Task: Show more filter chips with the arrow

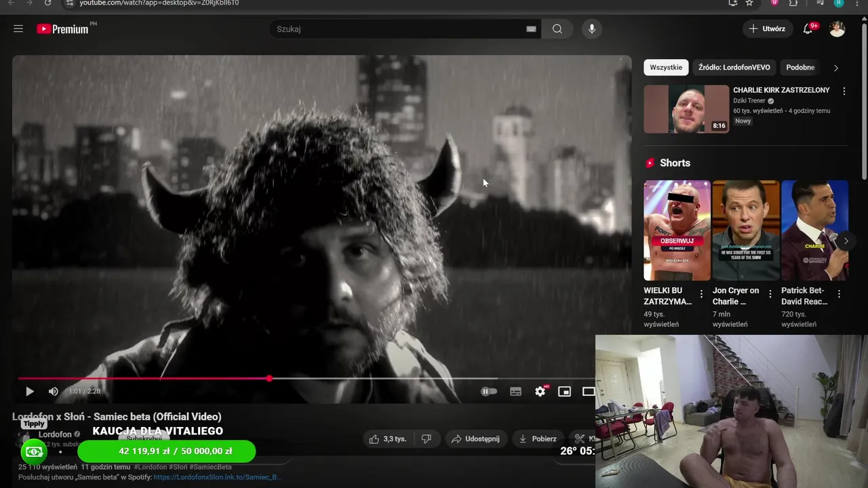Action: tap(836, 68)
